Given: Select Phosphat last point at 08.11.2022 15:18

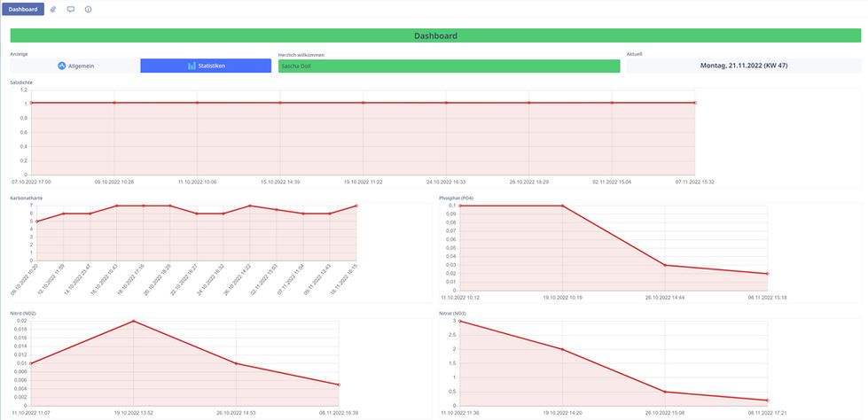Looking at the screenshot, I should pos(768,274).
